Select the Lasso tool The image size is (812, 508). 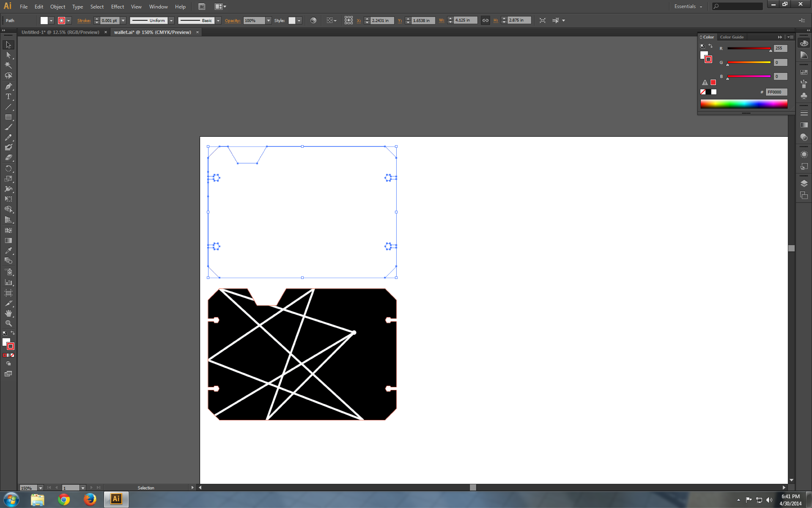coord(8,76)
